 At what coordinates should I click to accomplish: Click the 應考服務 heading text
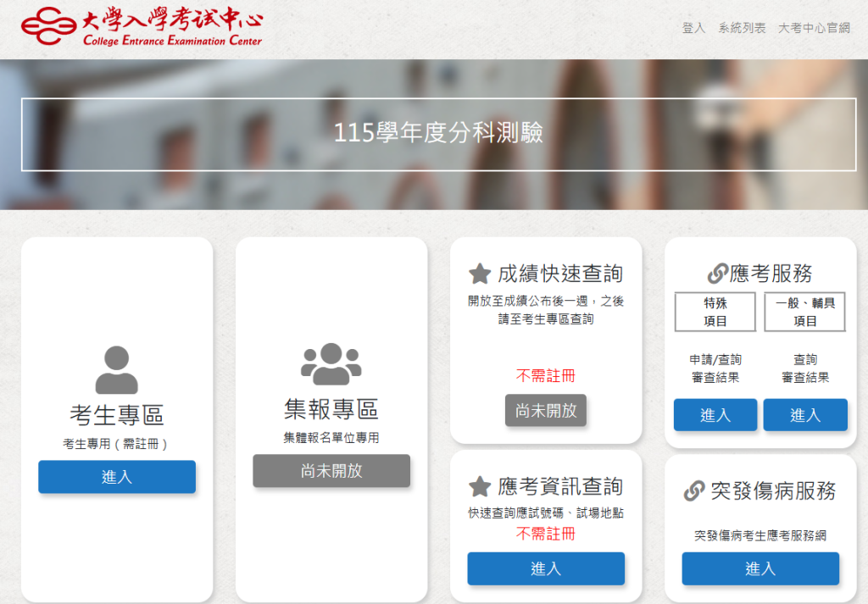coord(771,274)
